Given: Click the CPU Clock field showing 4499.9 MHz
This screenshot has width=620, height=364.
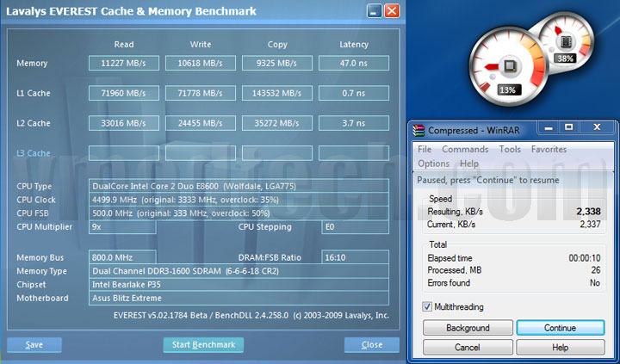Looking at the screenshot, I should 239,200.
